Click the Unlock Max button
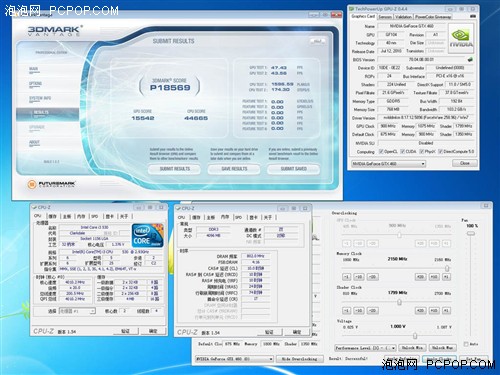 point(443,348)
